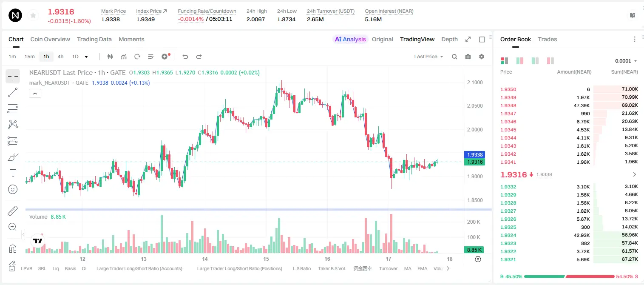This screenshot has height=285, width=644.
Task: Toggle the AI Analysis mode
Action: click(350, 39)
